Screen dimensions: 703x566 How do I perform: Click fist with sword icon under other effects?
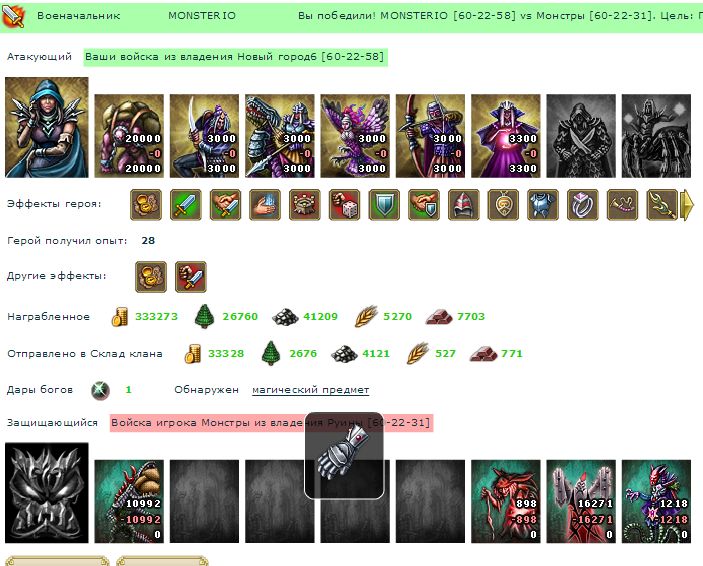click(191, 277)
